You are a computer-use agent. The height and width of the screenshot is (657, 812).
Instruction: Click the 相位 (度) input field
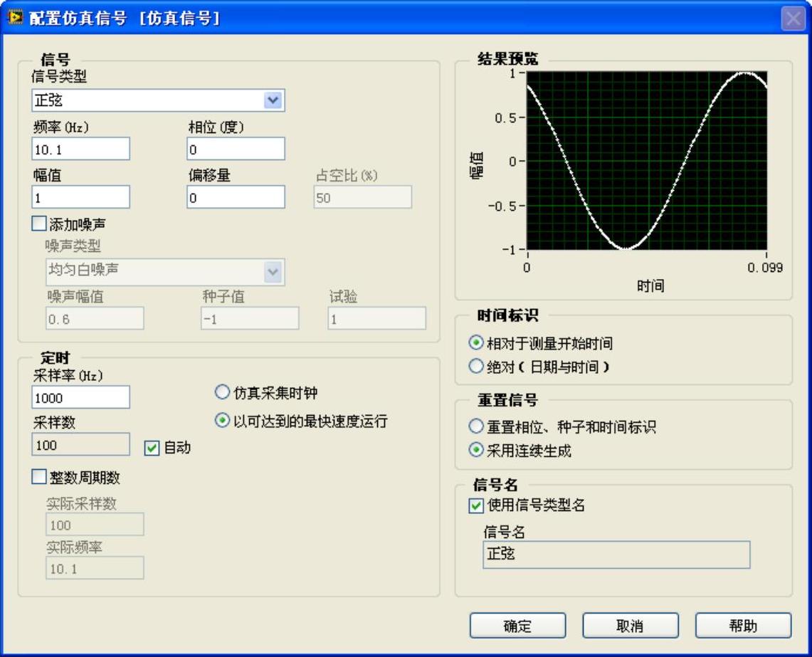(x=236, y=149)
